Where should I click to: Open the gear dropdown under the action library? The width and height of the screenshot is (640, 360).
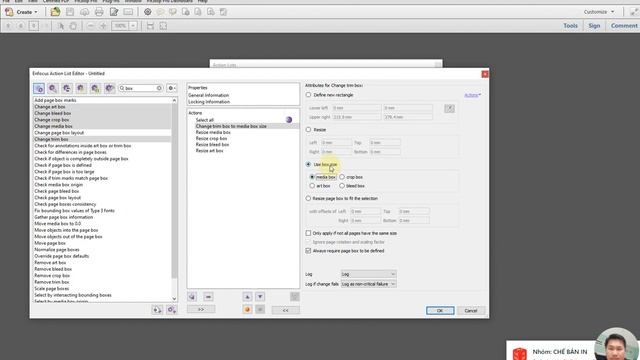[171, 310]
